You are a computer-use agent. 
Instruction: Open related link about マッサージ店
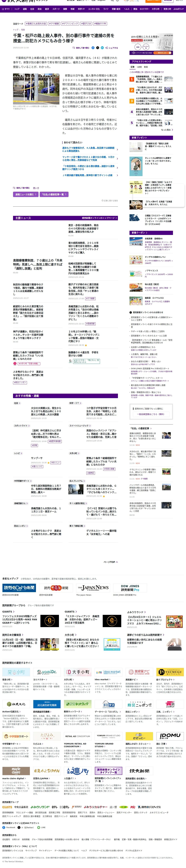[90, 158]
